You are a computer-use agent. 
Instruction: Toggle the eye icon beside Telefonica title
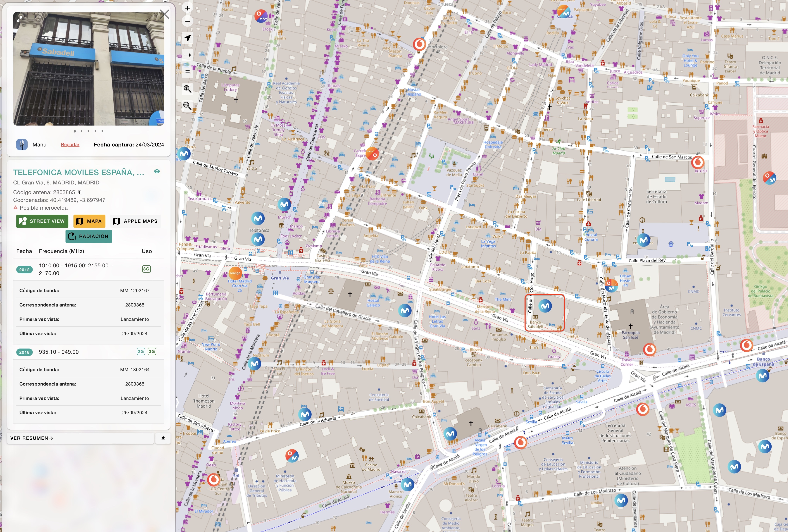157,171
